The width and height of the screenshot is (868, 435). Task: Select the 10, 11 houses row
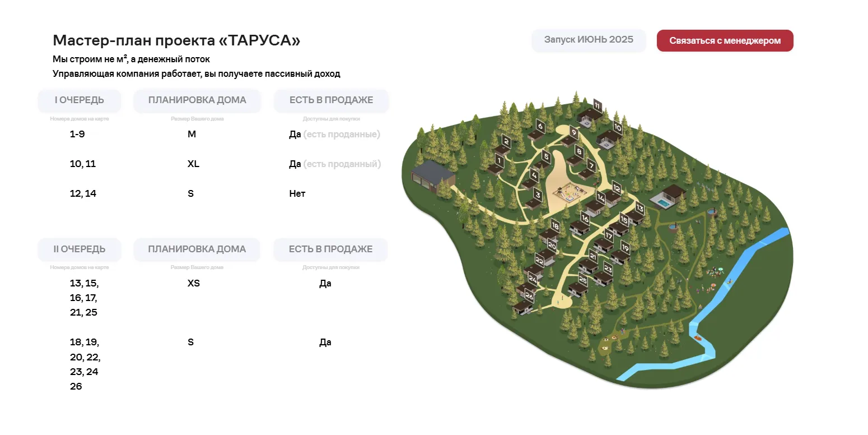(224, 164)
